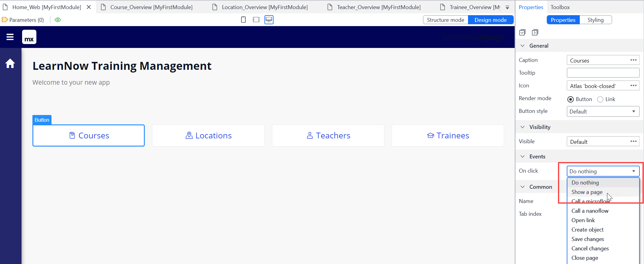Choose Save changes option
Image resolution: width=644 pixels, height=264 pixels.
coord(603,239)
